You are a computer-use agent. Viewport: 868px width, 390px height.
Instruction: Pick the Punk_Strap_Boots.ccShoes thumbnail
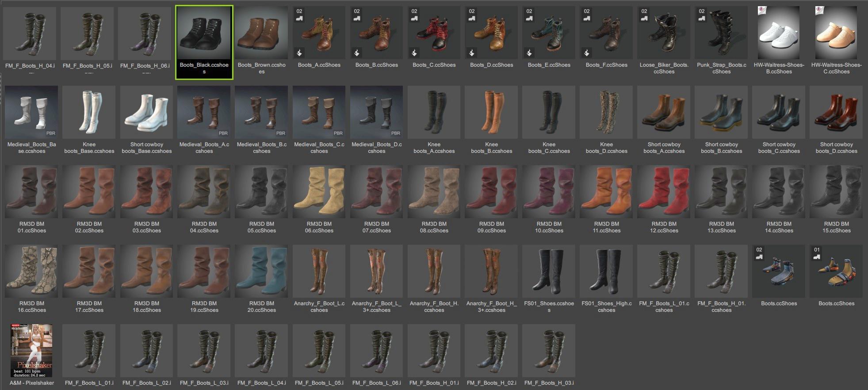click(x=721, y=34)
